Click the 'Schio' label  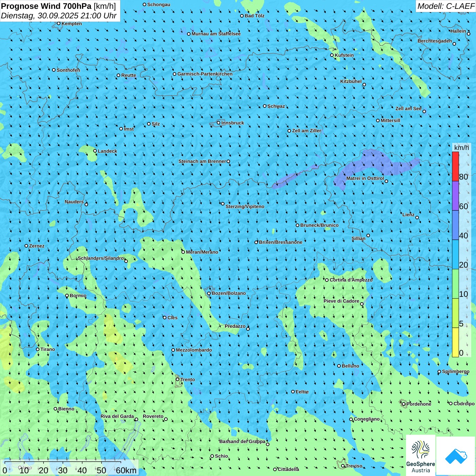tap(222, 456)
